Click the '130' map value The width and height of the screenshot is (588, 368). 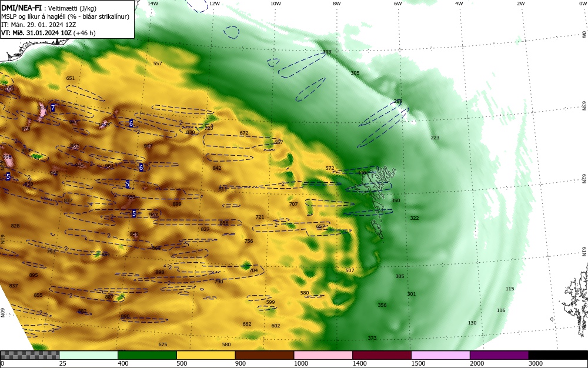pos(472,323)
